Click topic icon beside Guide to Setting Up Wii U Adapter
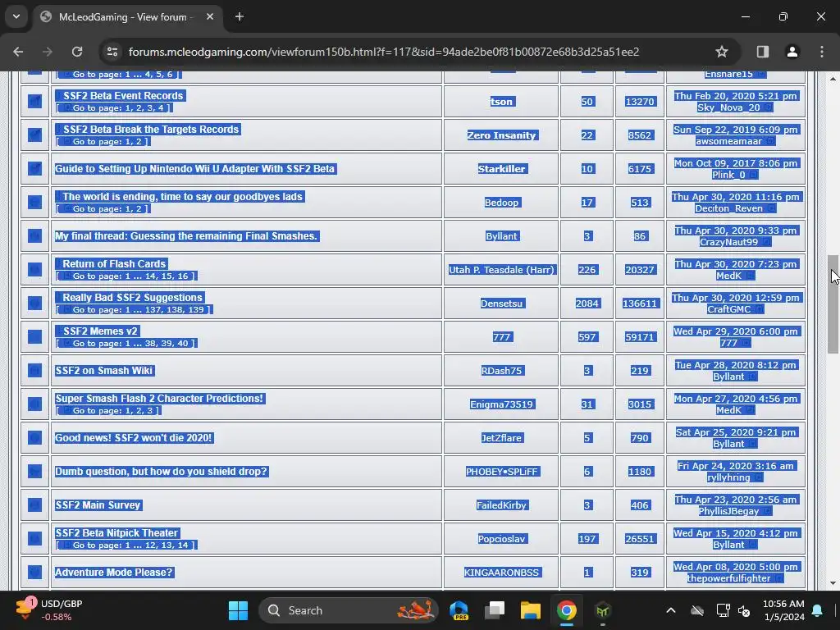The image size is (840, 630). tap(34, 169)
